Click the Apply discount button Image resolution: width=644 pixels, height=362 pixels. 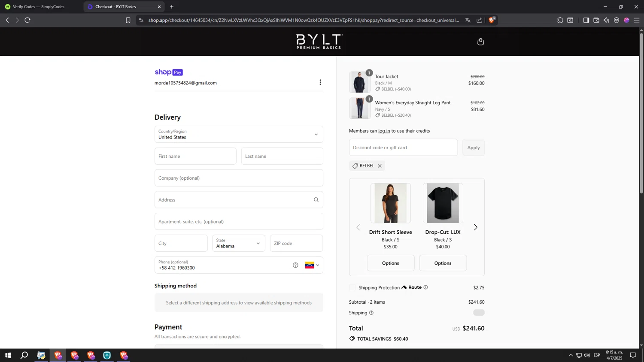click(474, 148)
